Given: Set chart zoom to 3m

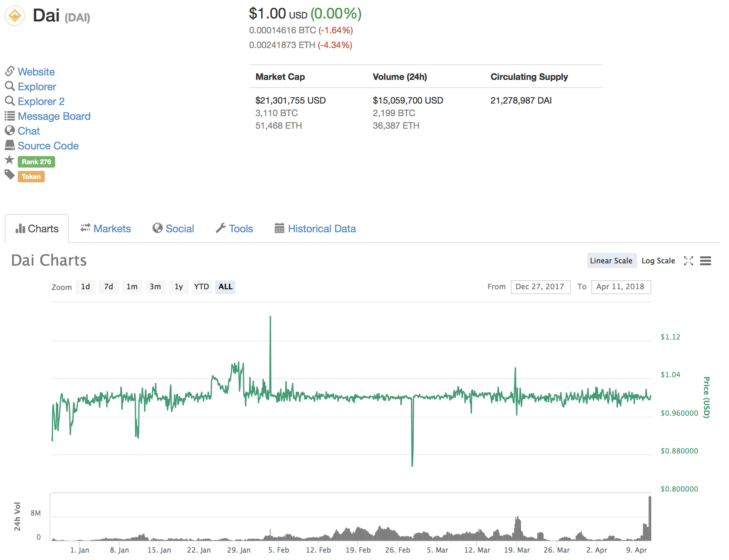Looking at the screenshot, I should pyautogui.click(x=155, y=287).
